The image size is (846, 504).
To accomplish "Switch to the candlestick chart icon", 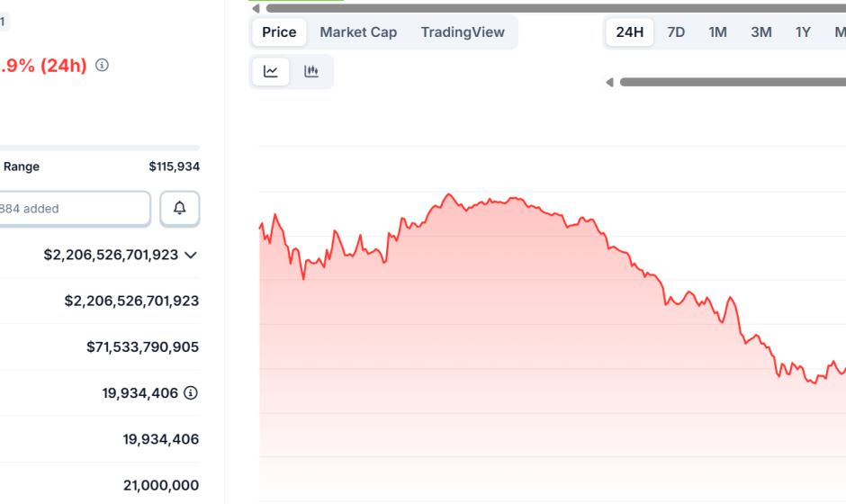I will (x=311, y=72).
